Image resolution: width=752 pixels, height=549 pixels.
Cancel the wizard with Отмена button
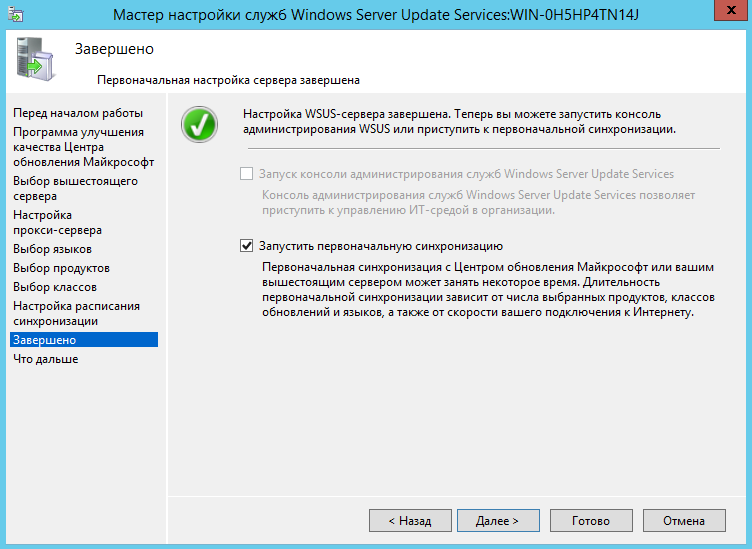point(684,521)
